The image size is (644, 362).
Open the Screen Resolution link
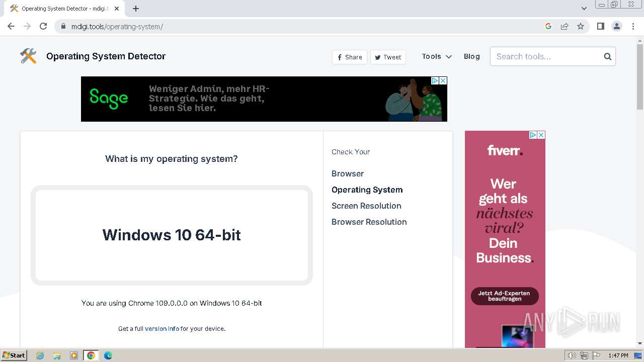pos(366,206)
